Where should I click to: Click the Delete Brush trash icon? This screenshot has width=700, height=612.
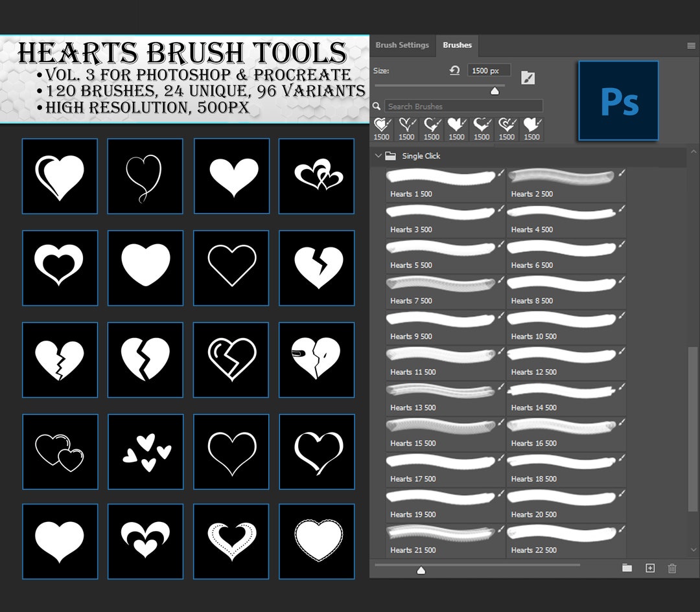pos(672,568)
